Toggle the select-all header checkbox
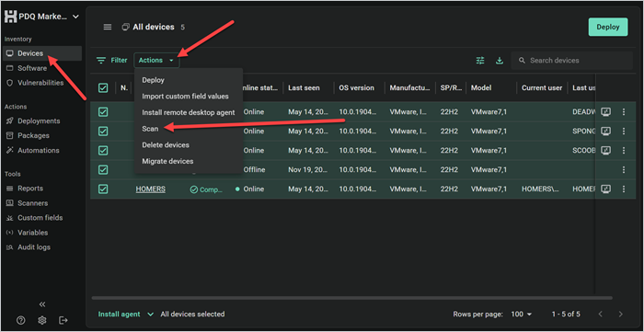This screenshot has height=332, width=644. [x=103, y=87]
